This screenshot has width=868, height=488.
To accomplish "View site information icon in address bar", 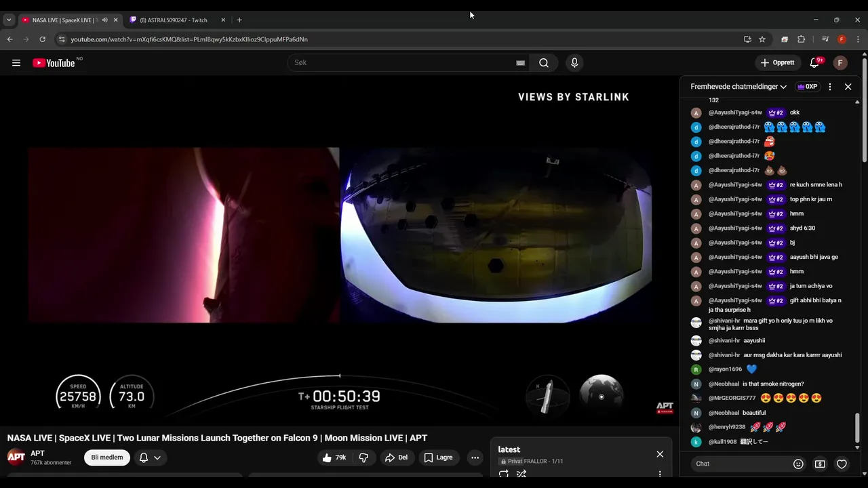I will [62, 39].
